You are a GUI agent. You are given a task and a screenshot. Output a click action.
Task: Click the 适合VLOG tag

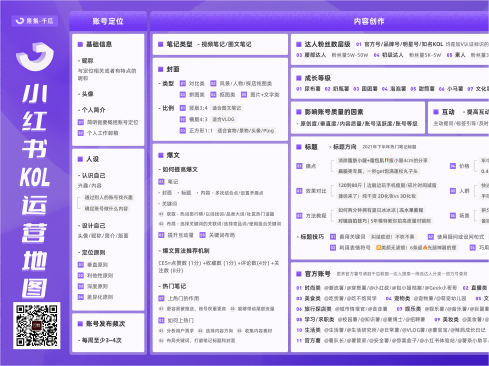coord(223,119)
